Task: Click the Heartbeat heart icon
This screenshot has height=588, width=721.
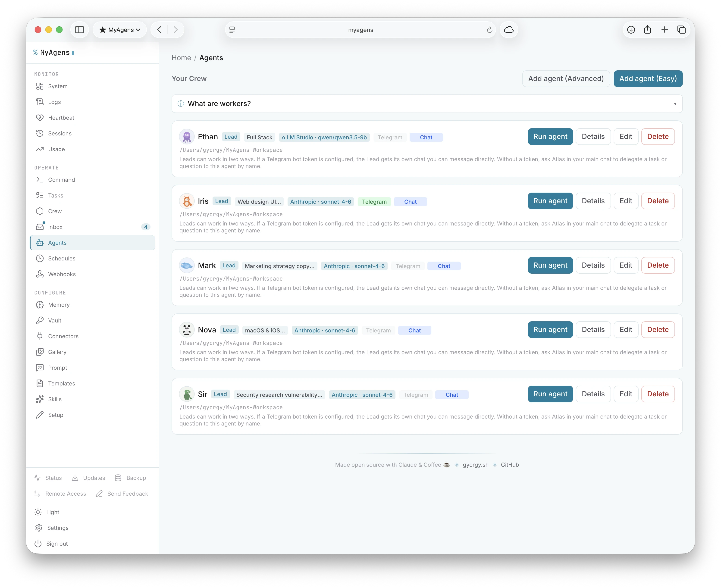Action: pos(40,118)
